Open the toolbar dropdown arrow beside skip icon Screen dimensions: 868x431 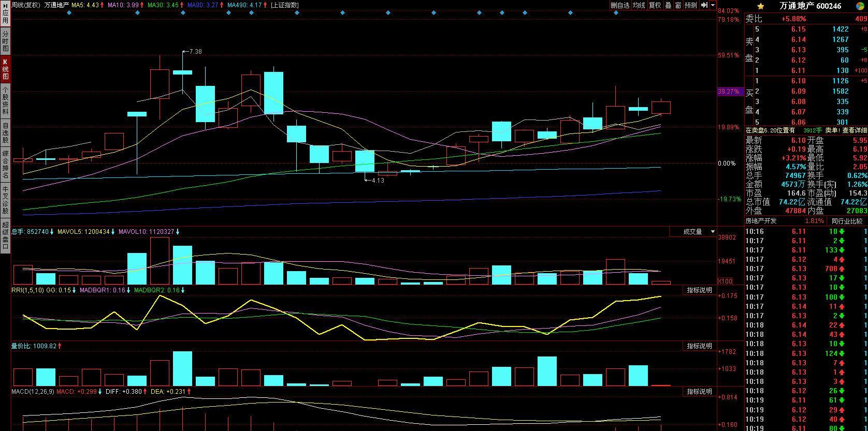coord(713,5)
